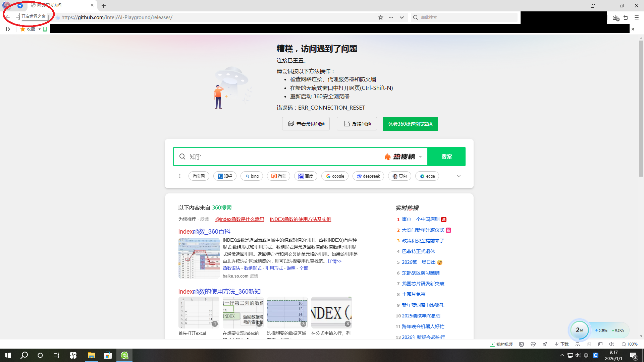Open hot search item 土耳其免签
This screenshot has width=644, height=362.
[x=414, y=294]
